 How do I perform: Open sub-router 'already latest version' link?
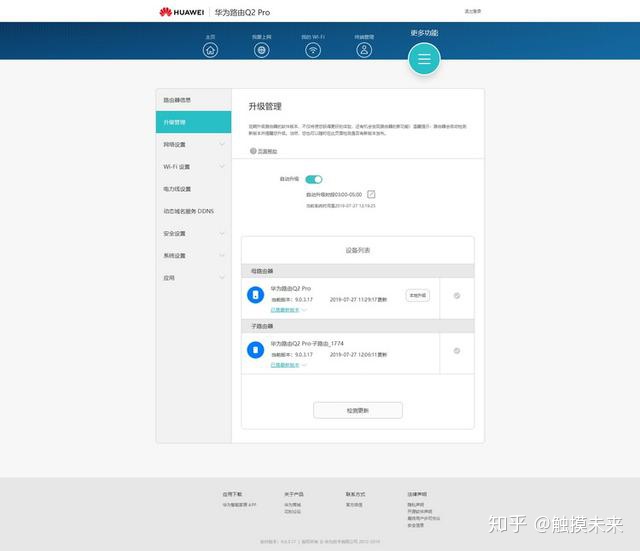(285, 365)
